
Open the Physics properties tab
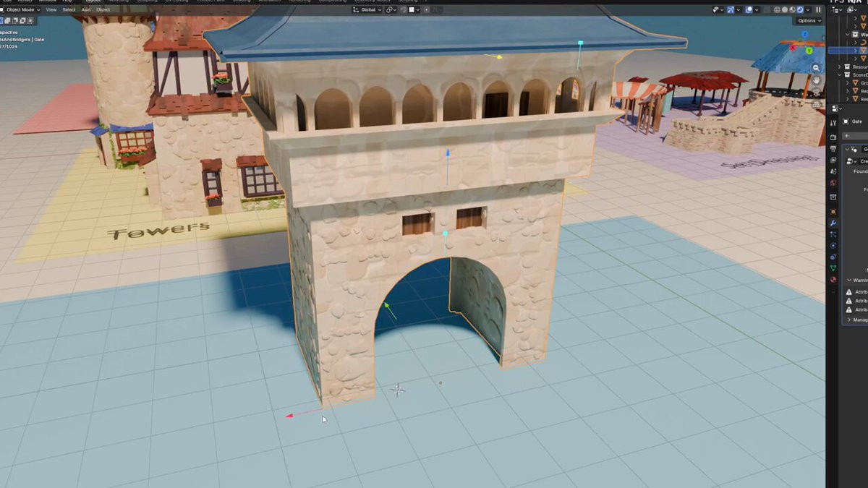coord(833,245)
